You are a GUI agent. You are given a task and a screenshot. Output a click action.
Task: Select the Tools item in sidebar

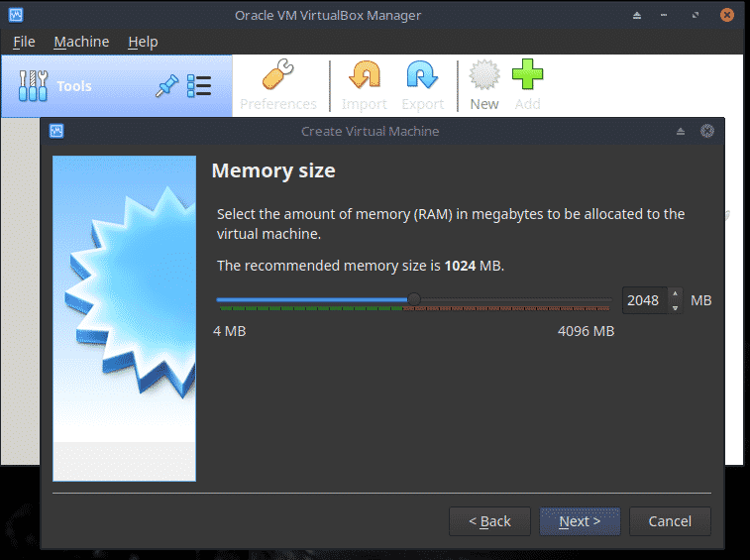point(116,86)
